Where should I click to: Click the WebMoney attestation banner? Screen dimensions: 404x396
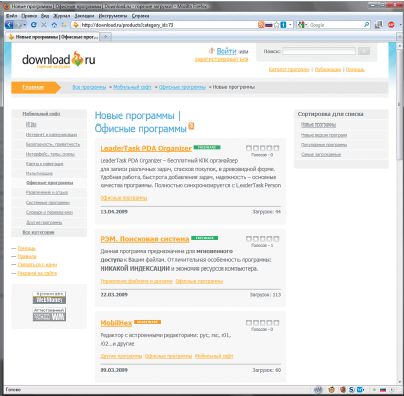(49, 314)
